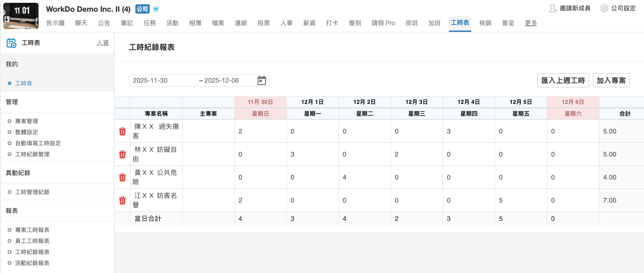Remove the 江ＸＸ 妨害名譽 row via trash icon

coord(122,200)
